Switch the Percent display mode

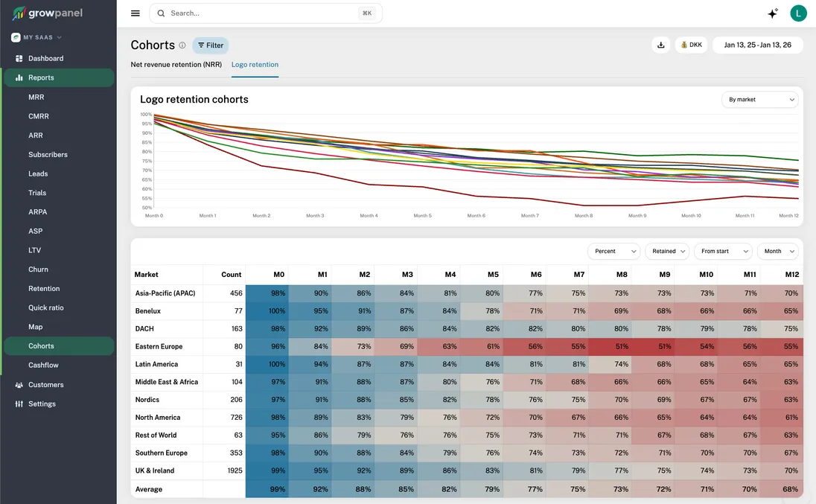coord(613,251)
